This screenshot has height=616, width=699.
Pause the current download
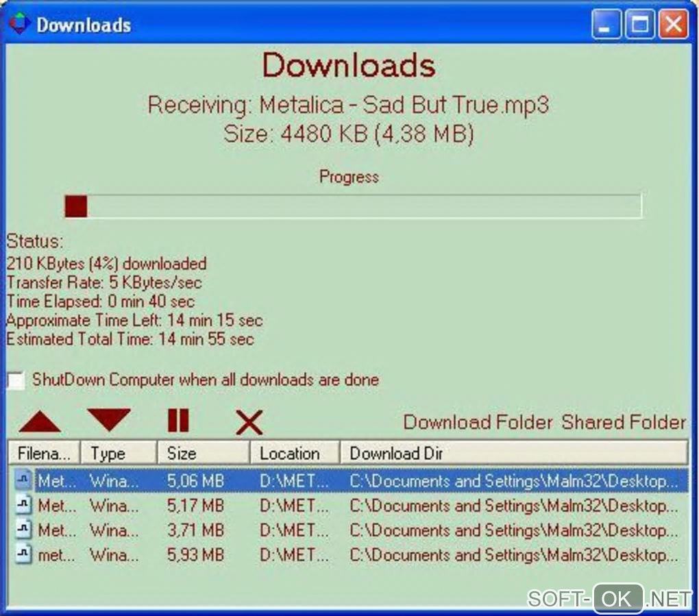[178, 420]
